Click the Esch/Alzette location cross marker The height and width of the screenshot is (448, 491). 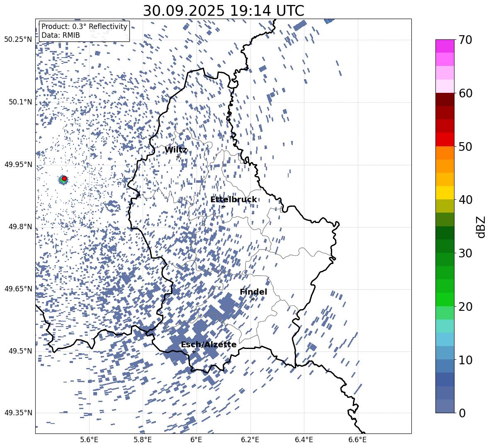(x=194, y=351)
